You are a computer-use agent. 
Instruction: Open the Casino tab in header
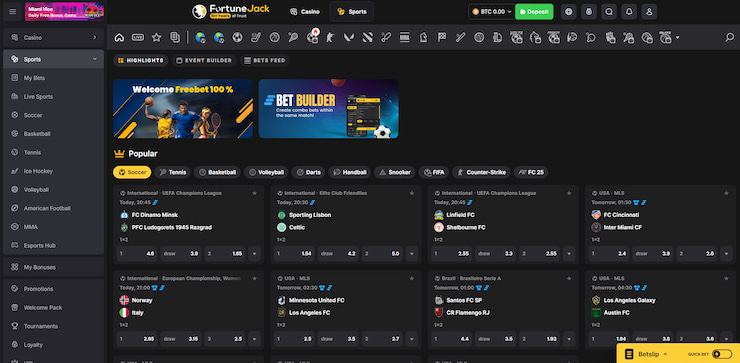pos(305,12)
